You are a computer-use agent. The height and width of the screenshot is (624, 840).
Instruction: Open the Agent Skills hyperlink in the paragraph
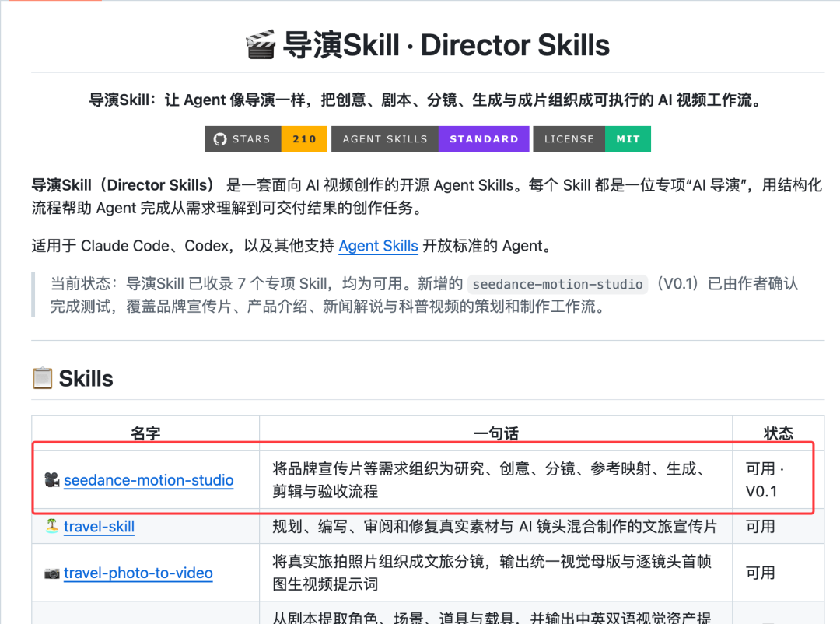378,246
